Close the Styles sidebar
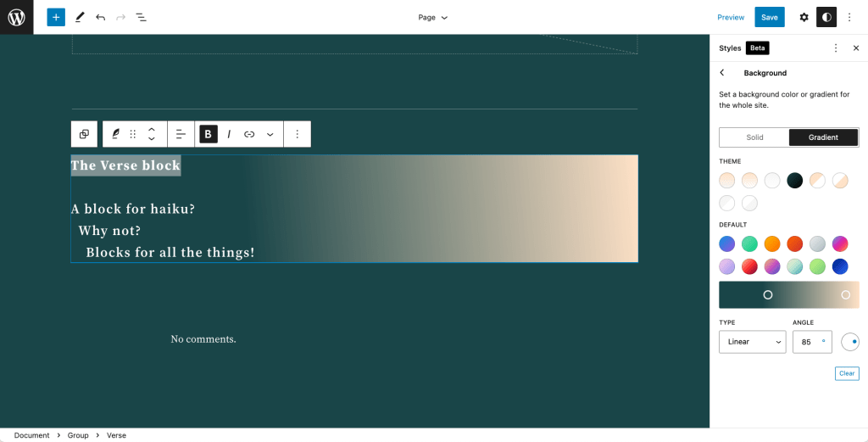This screenshot has width=868, height=442. pos(856,48)
